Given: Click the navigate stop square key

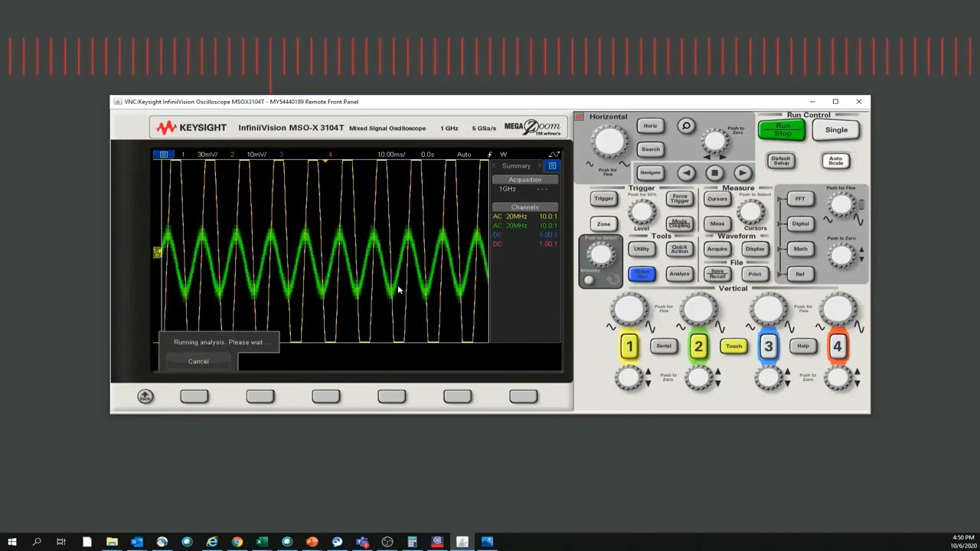Looking at the screenshot, I should (x=714, y=173).
